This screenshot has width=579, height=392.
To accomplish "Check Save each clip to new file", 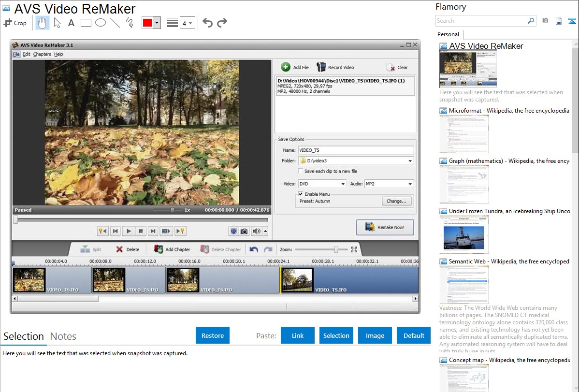I will (x=301, y=171).
